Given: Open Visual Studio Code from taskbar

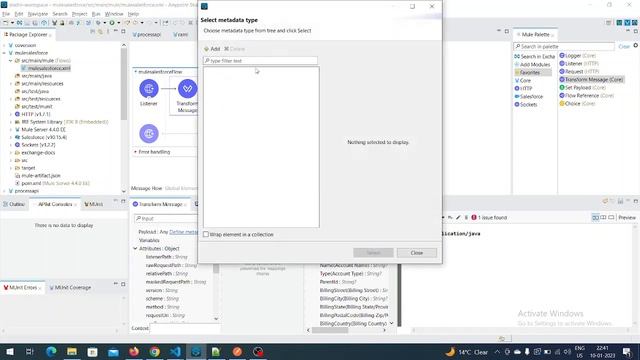Looking at the screenshot, I should (x=175, y=351).
